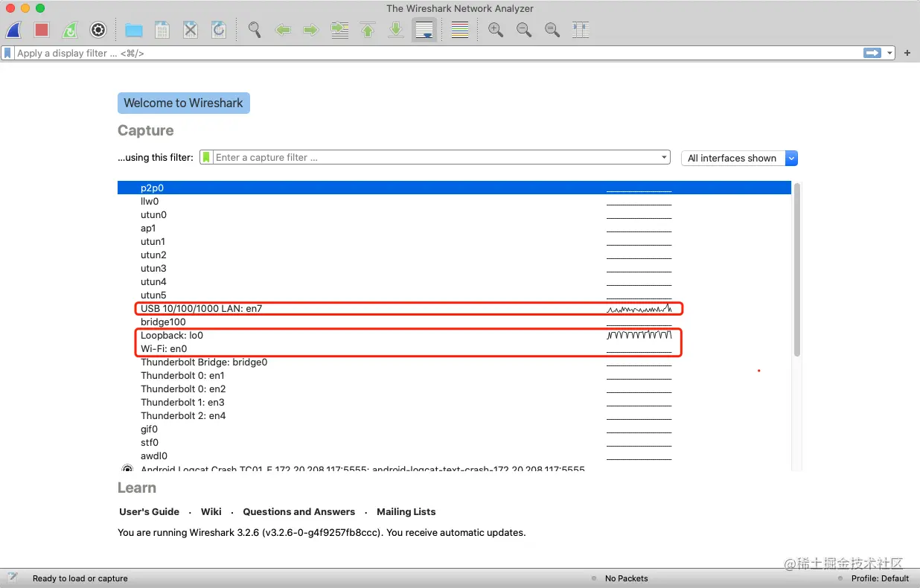This screenshot has width=920, height=588.
Task: Find a packet magnifier icon
Action: tap(255, 30)
